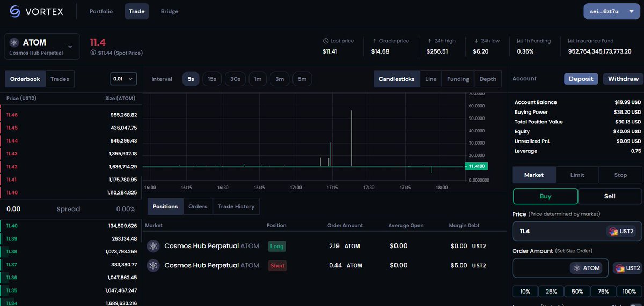Viewport: 644px width, 306px height.
Task: Select the Market order type
Action: (534, 175)
